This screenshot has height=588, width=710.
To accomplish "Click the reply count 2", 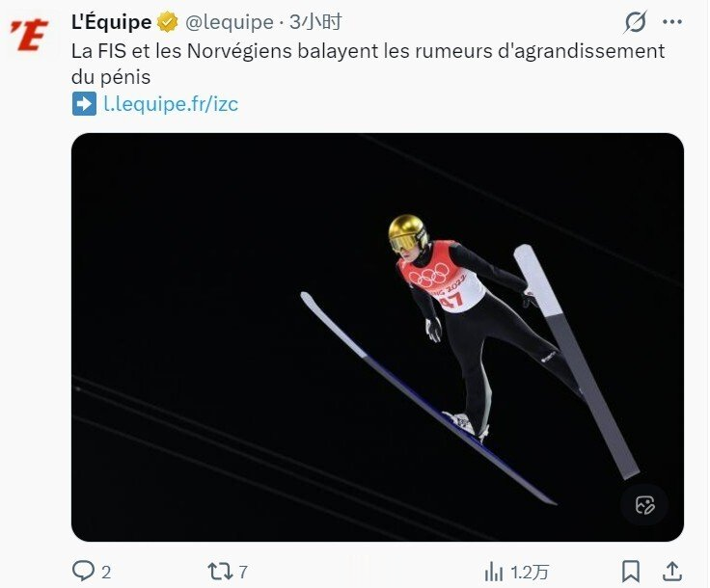I will pyautogui.click(x=106, y=573).
